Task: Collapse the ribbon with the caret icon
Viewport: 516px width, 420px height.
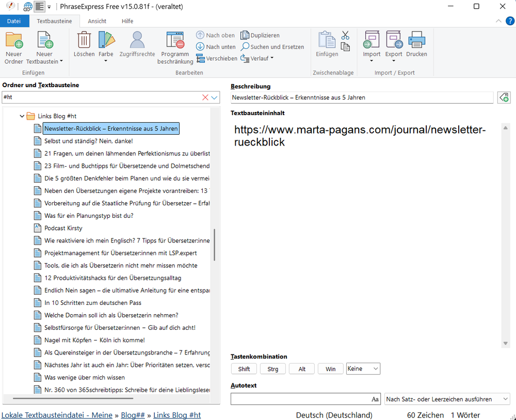Action: pos(498,21)
